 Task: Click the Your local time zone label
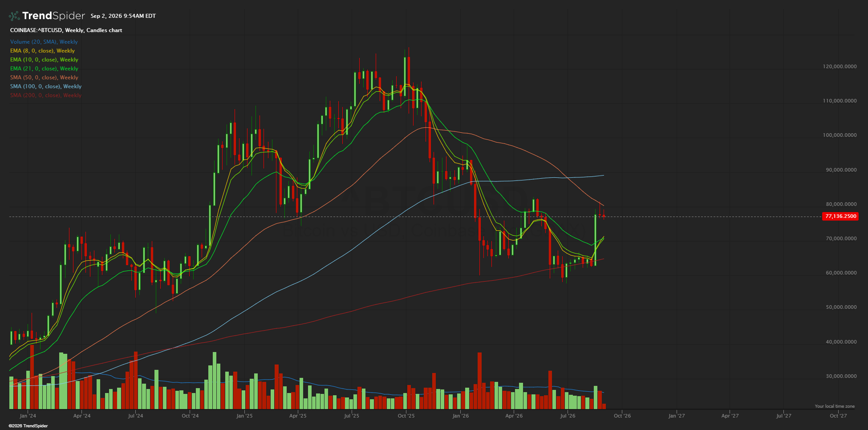[x=835, y=406]
